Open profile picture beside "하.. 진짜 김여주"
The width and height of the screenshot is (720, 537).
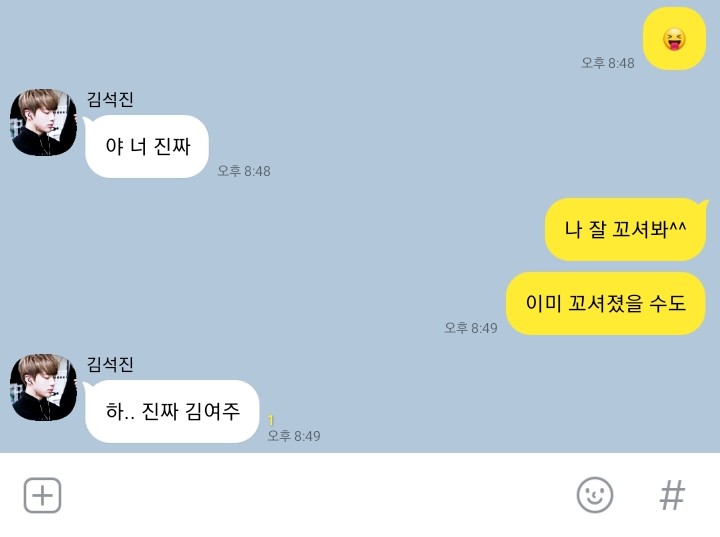point(44,387)
